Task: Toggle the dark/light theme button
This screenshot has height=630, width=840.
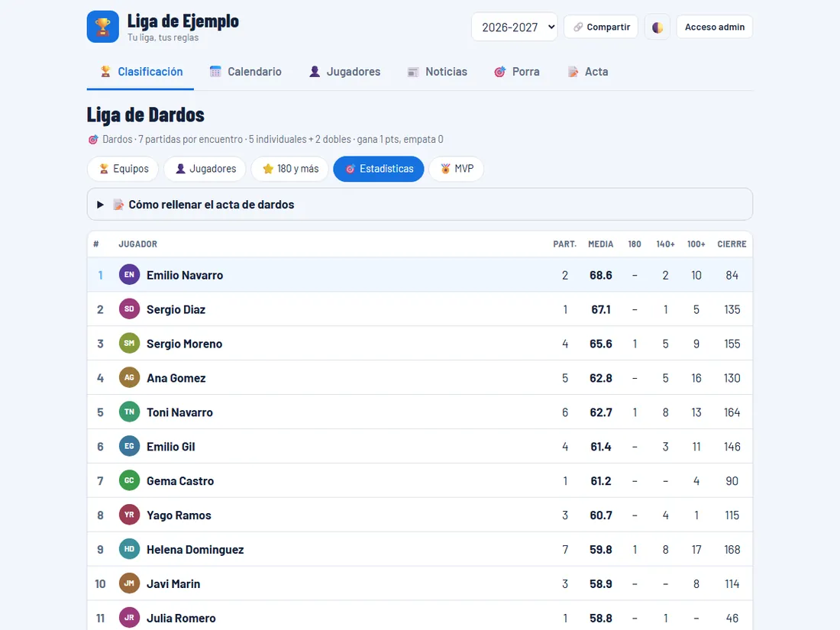Action: (x=657, y=27)
